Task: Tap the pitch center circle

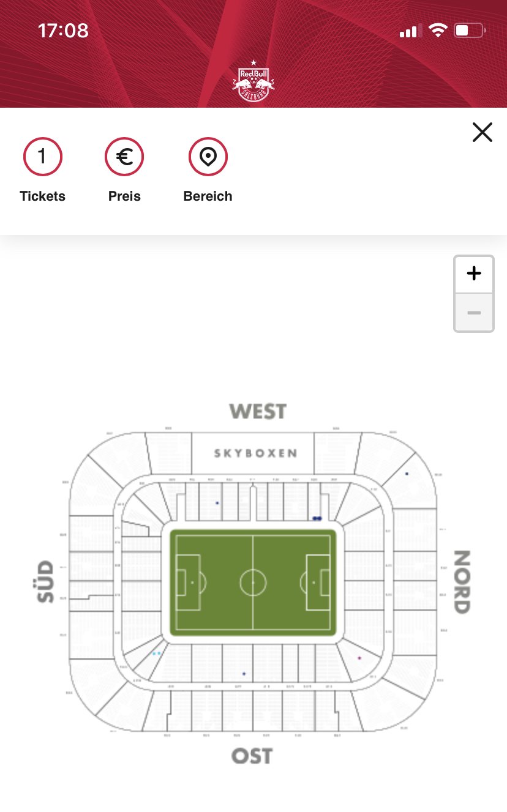Action: click(x=253, y=583)
